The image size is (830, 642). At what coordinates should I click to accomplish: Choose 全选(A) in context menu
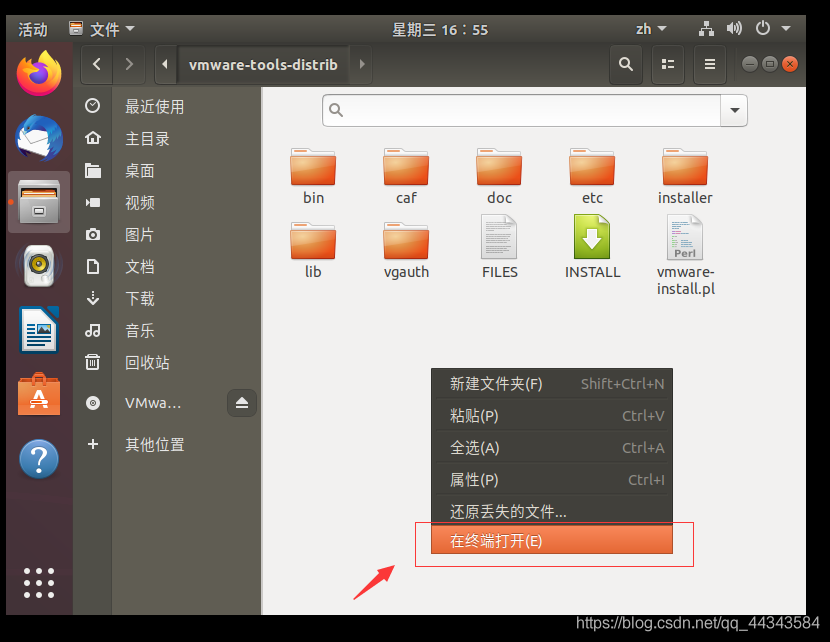552,448
